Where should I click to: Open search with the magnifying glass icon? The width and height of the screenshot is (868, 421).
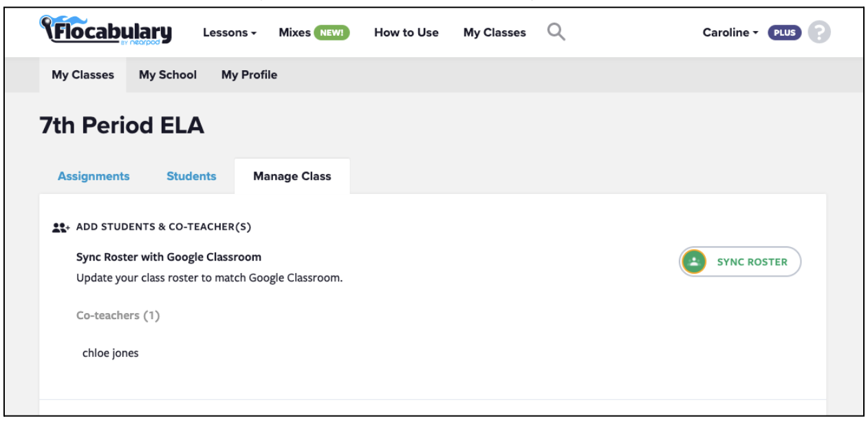coord(556,32)
